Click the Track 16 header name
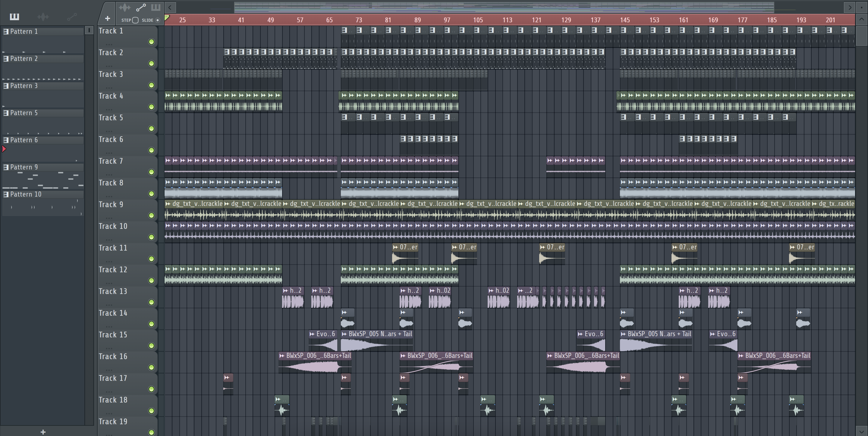This screenshot has width=868, height=436. (x=113, y=356)
